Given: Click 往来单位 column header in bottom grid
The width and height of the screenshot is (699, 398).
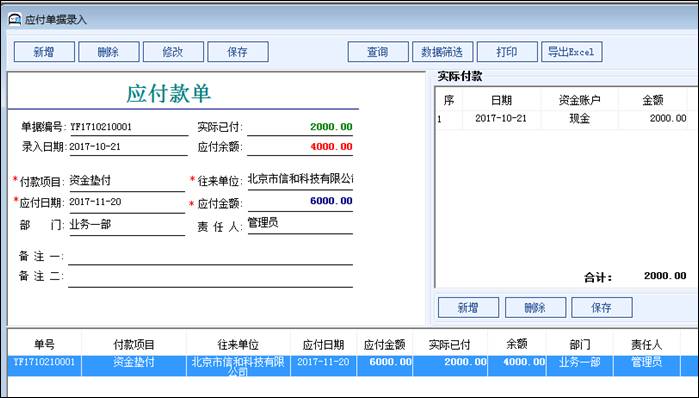Looking at the screenshot, I should click(x=238, y=345).
